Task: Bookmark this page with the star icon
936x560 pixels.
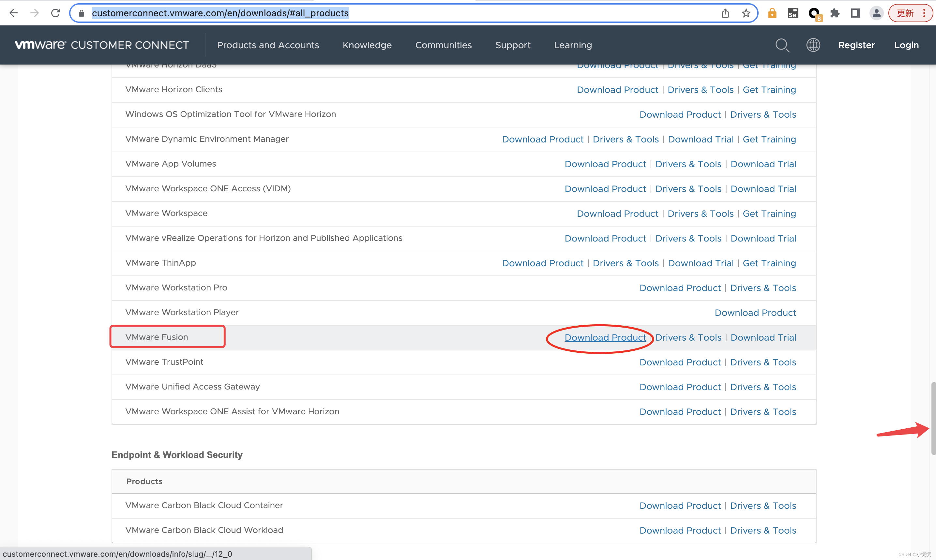Action: point(746,13)
